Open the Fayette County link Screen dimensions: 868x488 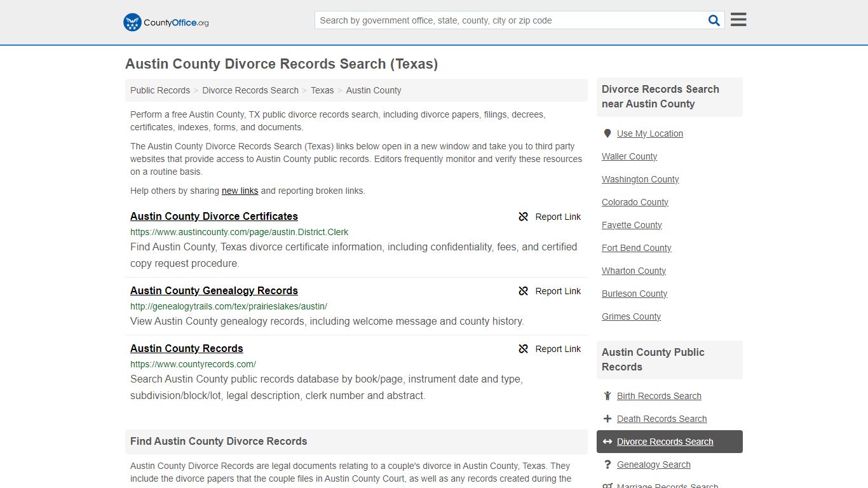632,225
